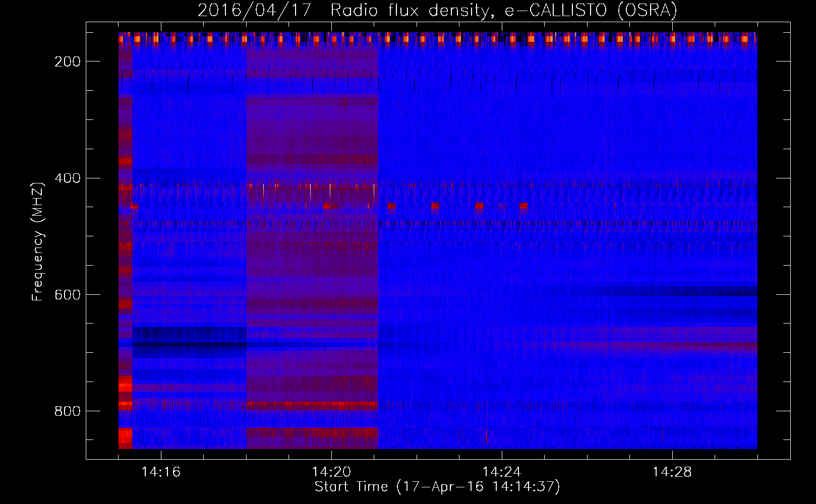Click the plot title '2016/04/17 Radio flux density'
The image size is (816, 504).
click(x=437, y=10)
